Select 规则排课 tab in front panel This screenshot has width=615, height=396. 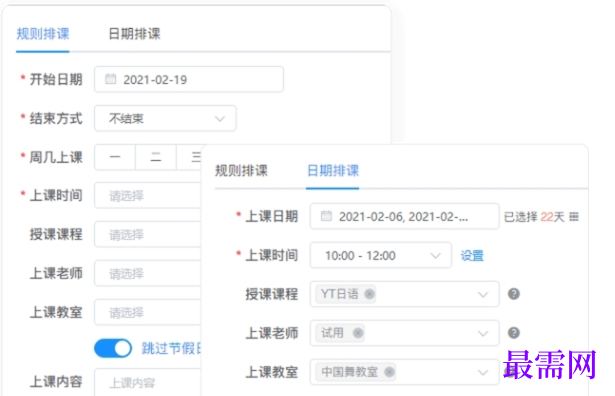coord(241,171)
